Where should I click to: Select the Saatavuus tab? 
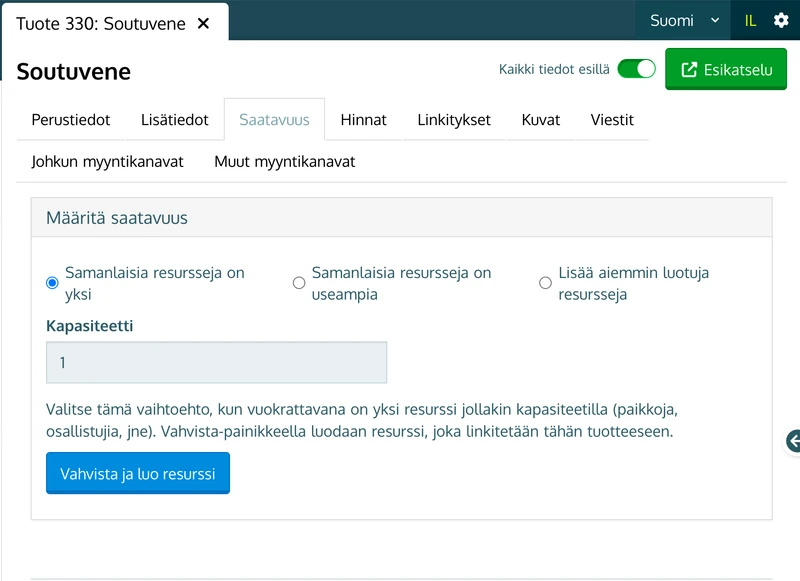point(274,119)
